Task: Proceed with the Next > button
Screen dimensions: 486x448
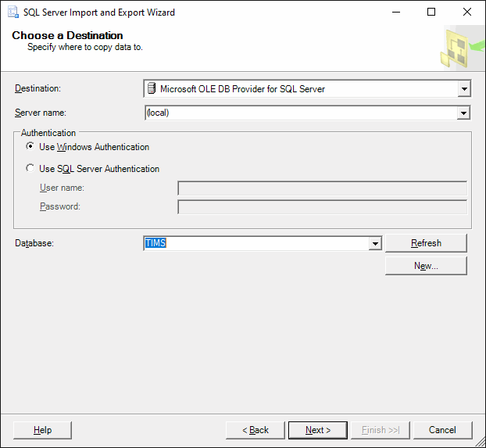Action: tap(318, 430)
